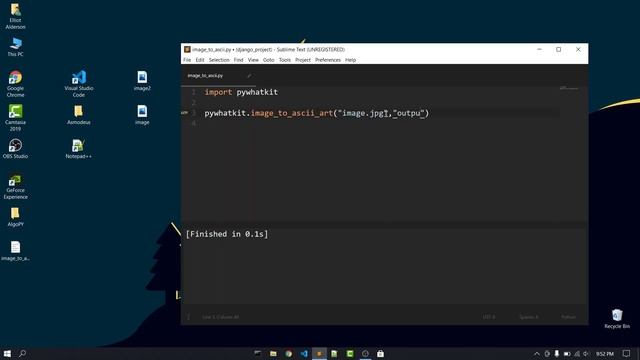The width and height of the screenshot is (640, 360).
Task: Launch Notepad++ from desktop
Action: pyautogui.click(x=78, y=149)
